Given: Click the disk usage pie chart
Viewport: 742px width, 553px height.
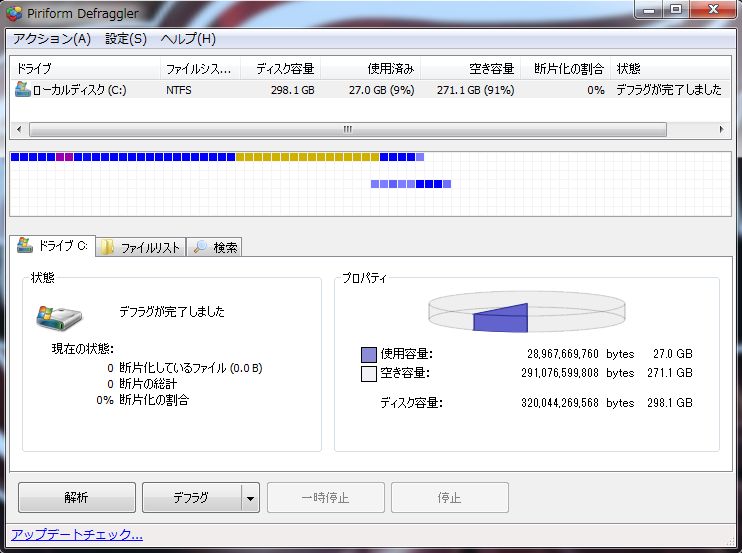Looking at the screenshot, I should pyautogui.click(x=527, y=312).
